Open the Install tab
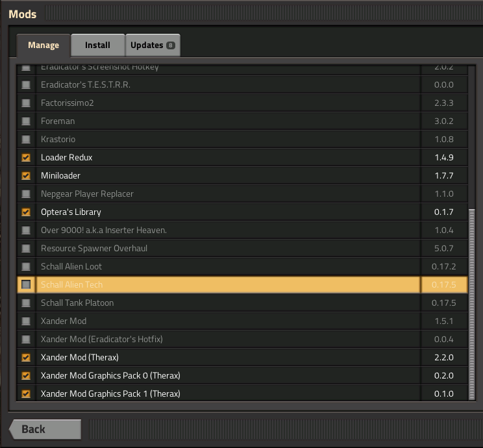The width and height of the screenshot is (483, 448). tap(97, 45)
